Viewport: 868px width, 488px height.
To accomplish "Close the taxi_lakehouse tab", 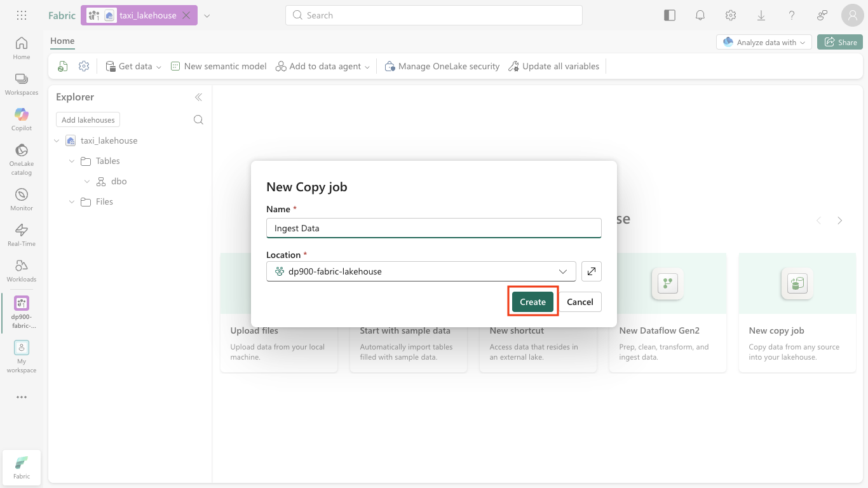I will click(x=186, y=15).
